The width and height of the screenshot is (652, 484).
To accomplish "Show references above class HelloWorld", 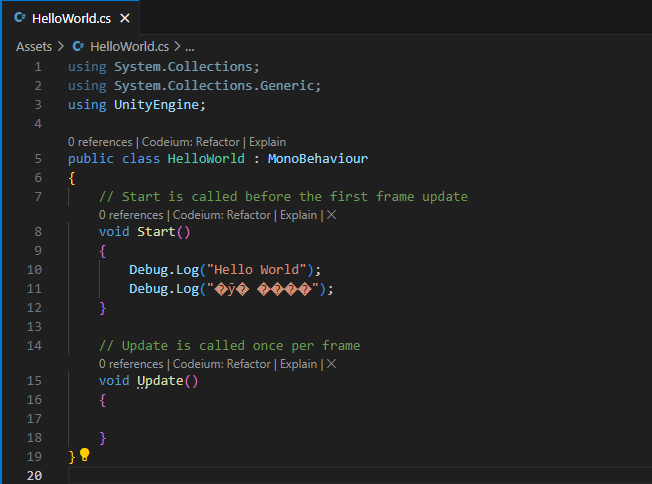I will (x=100, y=142).
